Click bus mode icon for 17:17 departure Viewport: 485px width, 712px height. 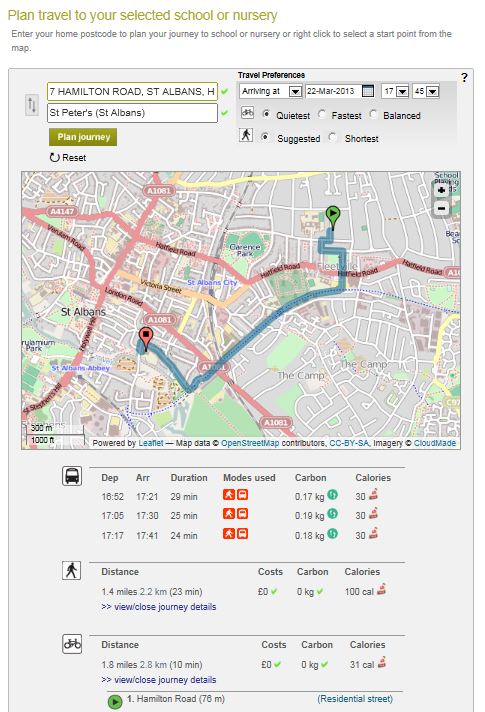point(242,534)
